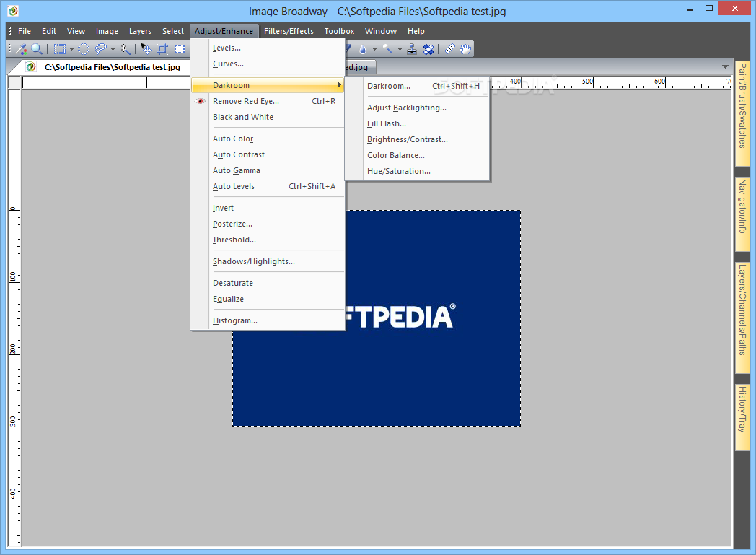The width and height of the screenshot is (756, 555).
Task: Select the Blur water-drop tool
Action: point(363,48)
